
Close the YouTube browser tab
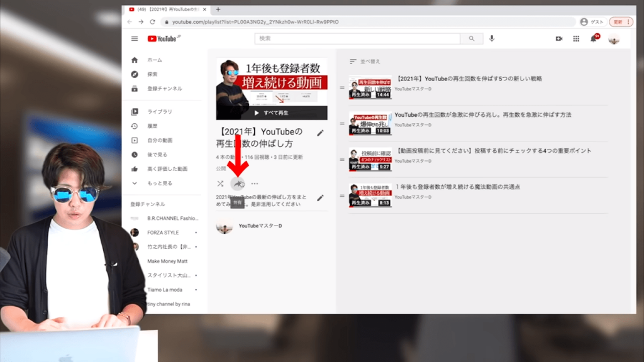coord(204,9)
